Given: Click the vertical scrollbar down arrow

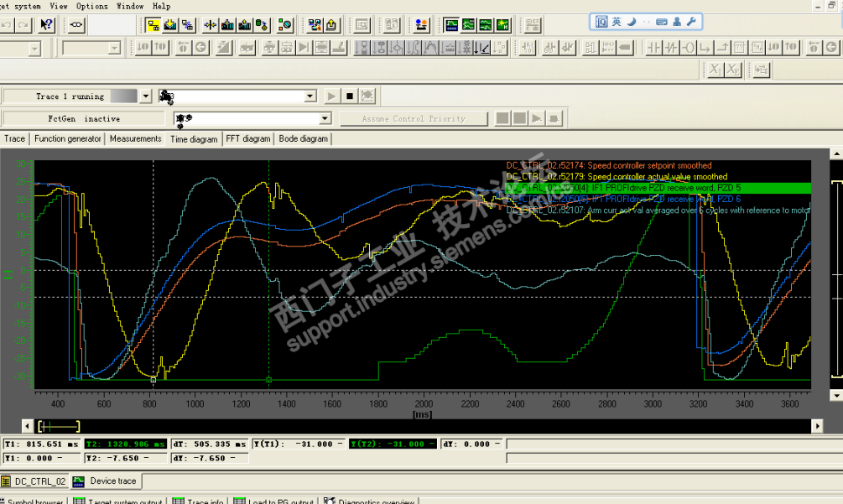Looking at the screenshot, I should 836,396.
